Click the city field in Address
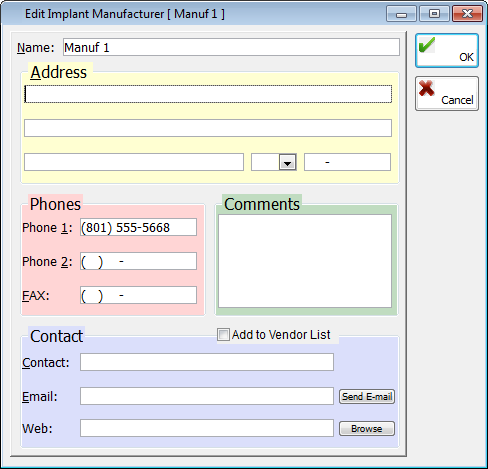Viewport: 488px width, 469px height. coord(134,162)
